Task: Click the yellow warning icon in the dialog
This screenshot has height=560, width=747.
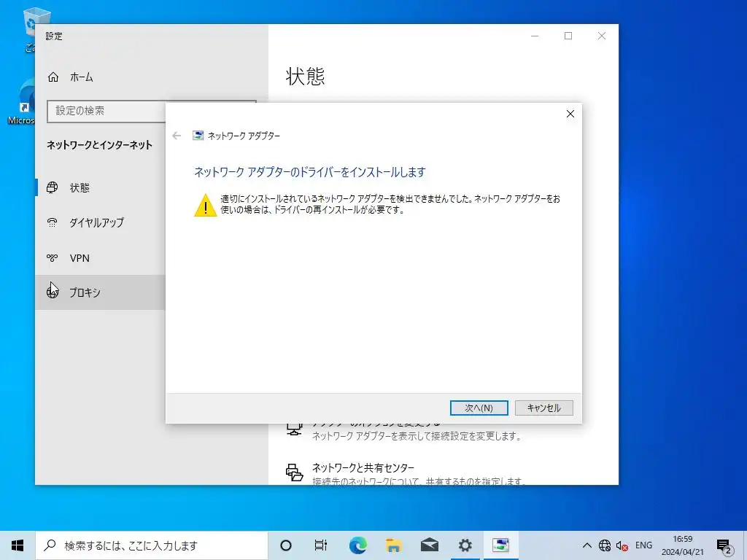Action: click(205, 205)
